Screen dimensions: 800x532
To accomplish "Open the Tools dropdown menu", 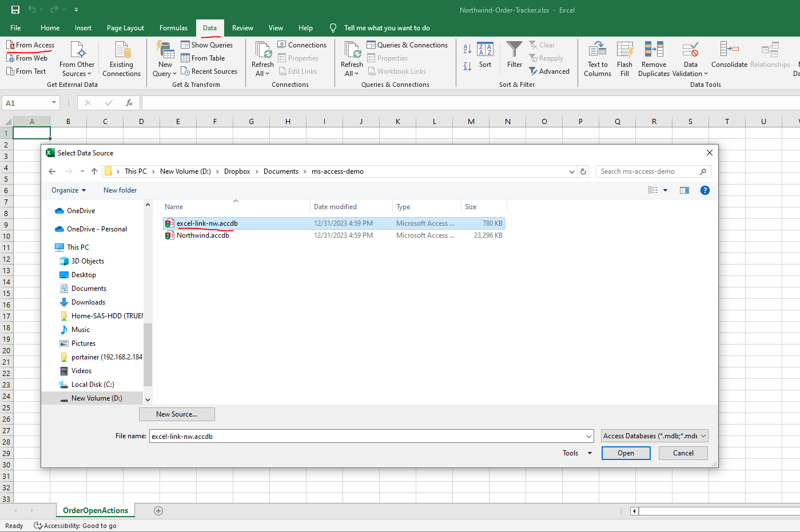I will (x=577, y=453).
